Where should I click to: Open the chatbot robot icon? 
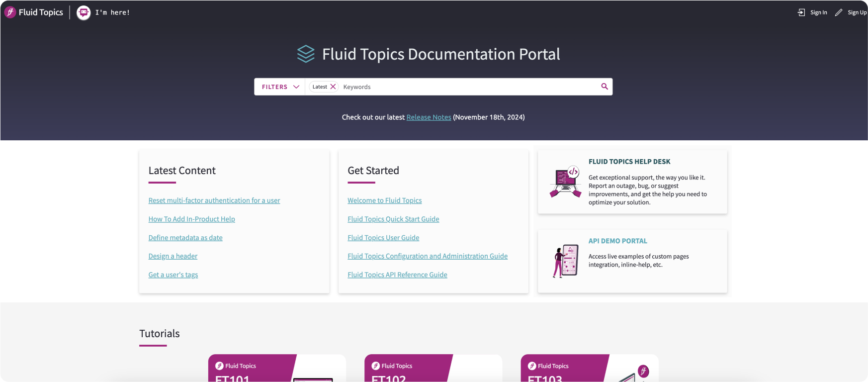tap(84, 12)
